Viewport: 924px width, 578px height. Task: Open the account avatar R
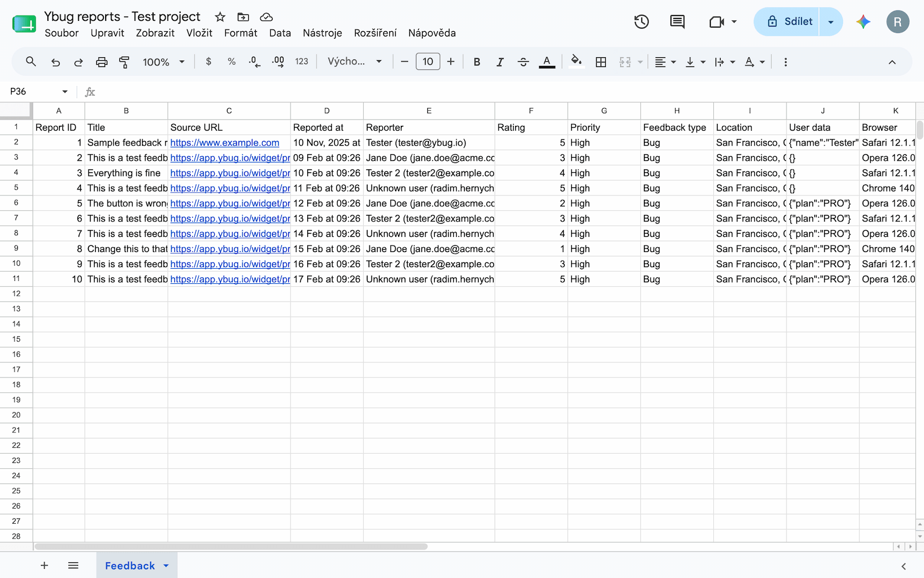897,22
